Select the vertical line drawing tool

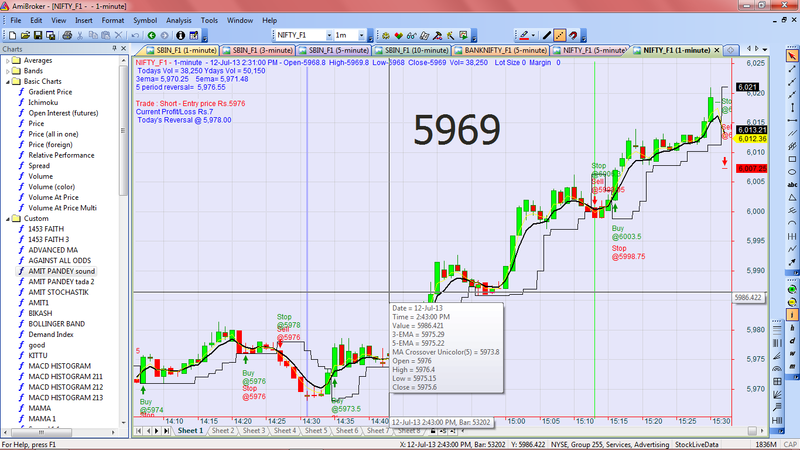(792, 107)
